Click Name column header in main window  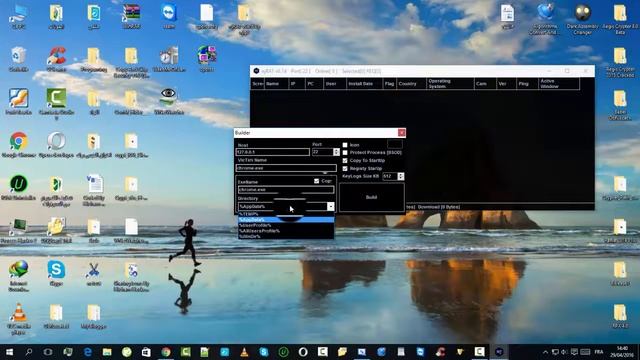[276, 84]
